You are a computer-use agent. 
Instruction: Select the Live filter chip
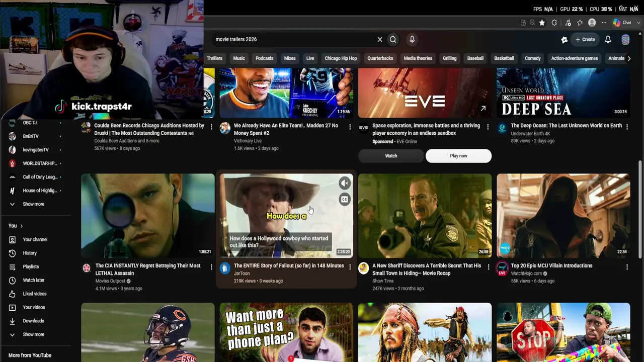click(x=310, y=58)
